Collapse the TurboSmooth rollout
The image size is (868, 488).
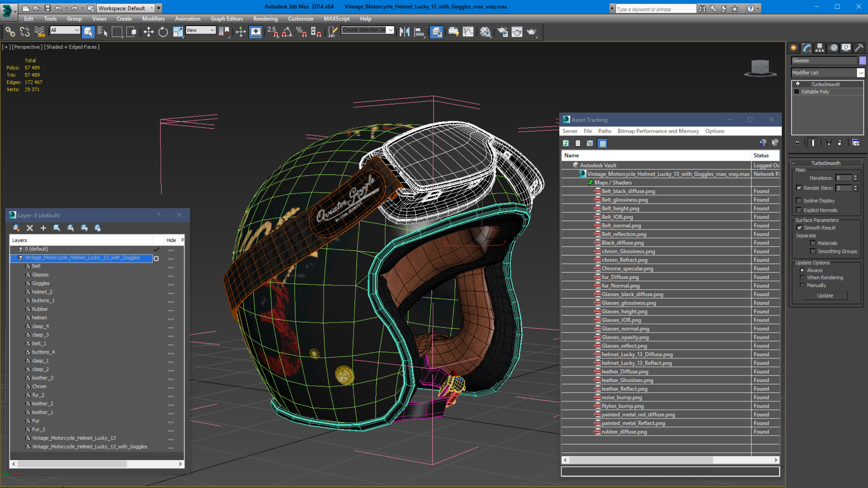[826, 163]
